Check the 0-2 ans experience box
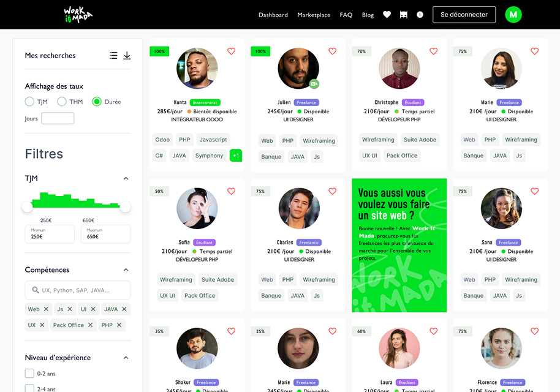Image resolution: width=560 pixels, height=392 pixels. coord(29,374)
